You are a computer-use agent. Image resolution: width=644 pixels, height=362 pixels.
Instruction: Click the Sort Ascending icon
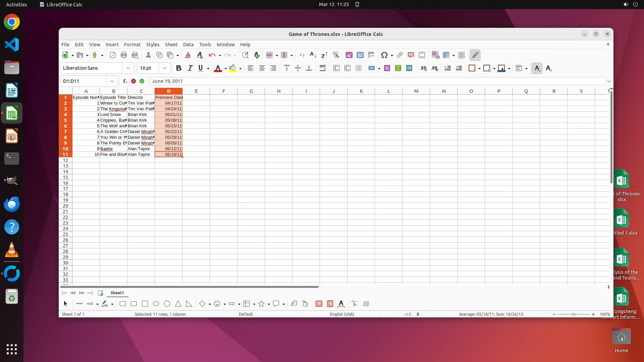coord(313,55)
